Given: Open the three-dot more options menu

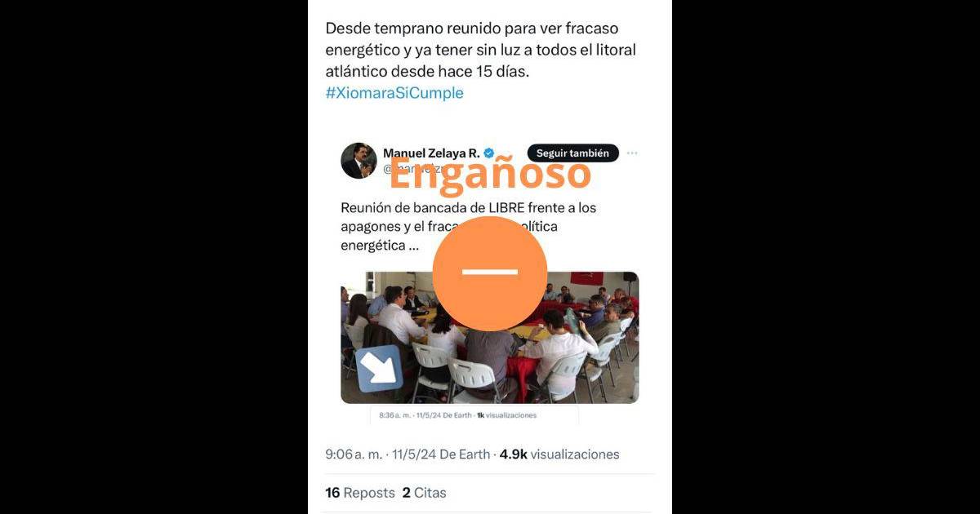Looking at the screenshot, I should click(x=632, y=153).
